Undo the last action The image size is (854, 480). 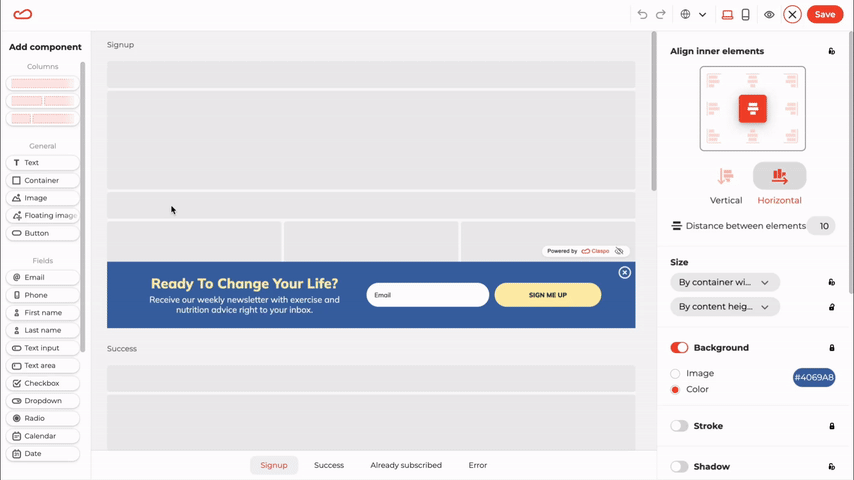pos(642,15)
